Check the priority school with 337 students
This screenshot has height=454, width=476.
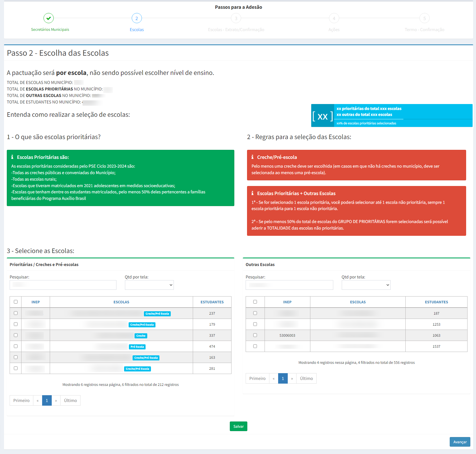pos(16,335)
